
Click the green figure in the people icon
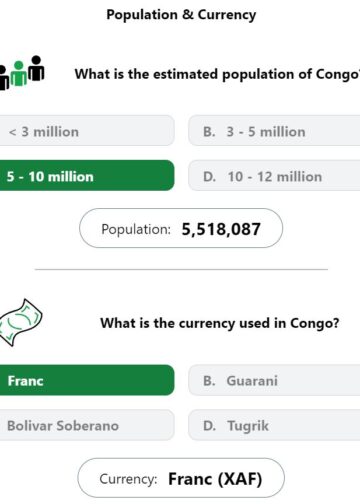point(19,74)
